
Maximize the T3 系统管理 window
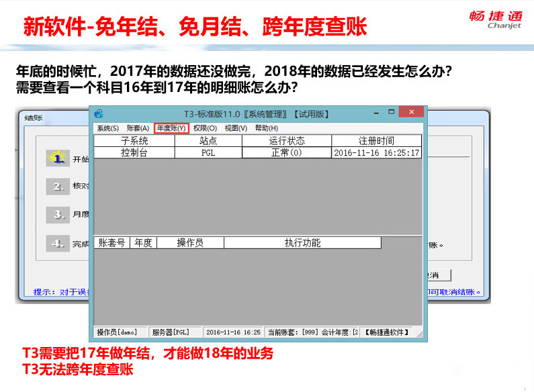click(x=392, y=112)
